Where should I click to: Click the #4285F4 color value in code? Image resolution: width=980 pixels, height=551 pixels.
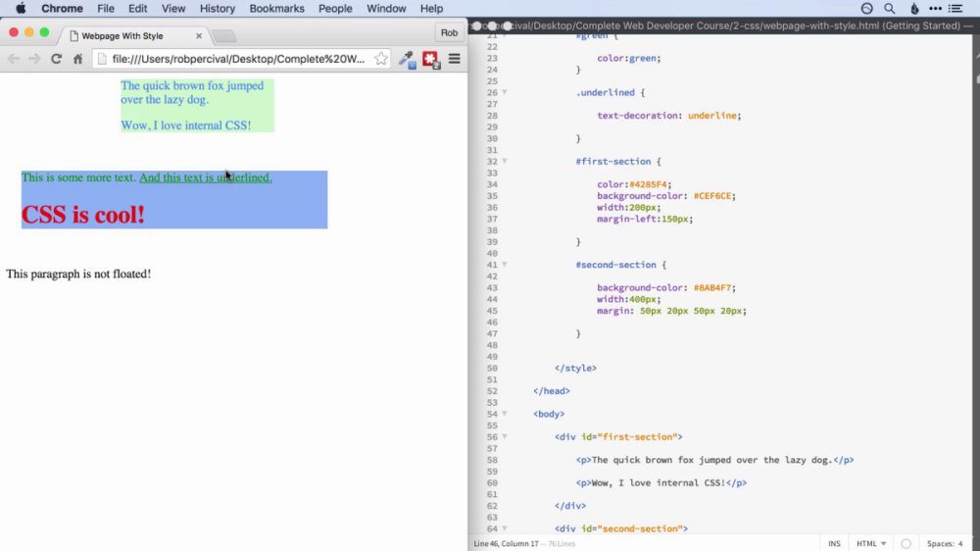tap(650, 184)
